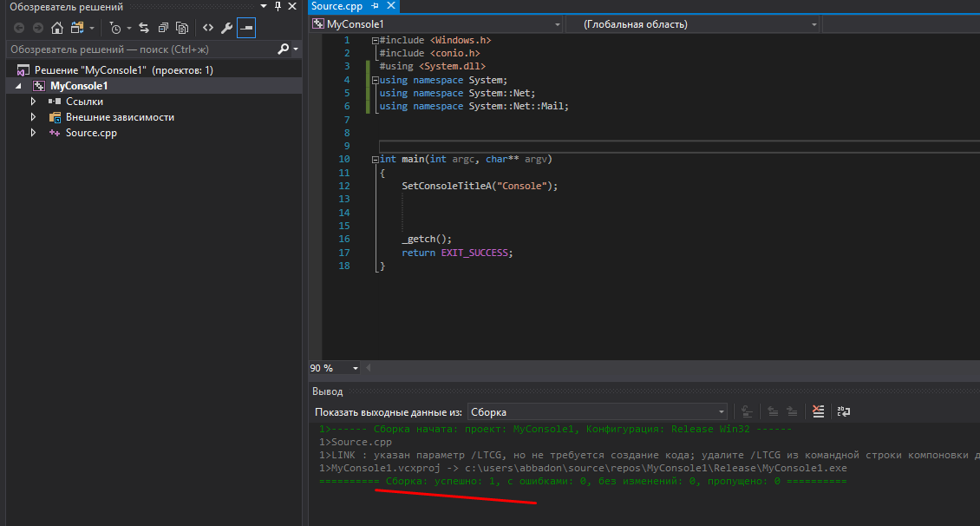
Task: Toggle the Show All Files icon
Action: (x=181, y=28)
